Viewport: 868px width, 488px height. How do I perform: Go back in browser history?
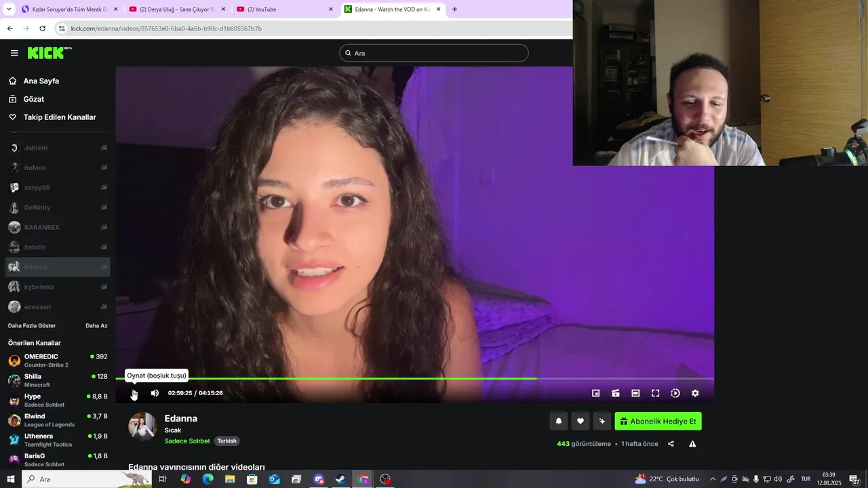pos(9,28)
